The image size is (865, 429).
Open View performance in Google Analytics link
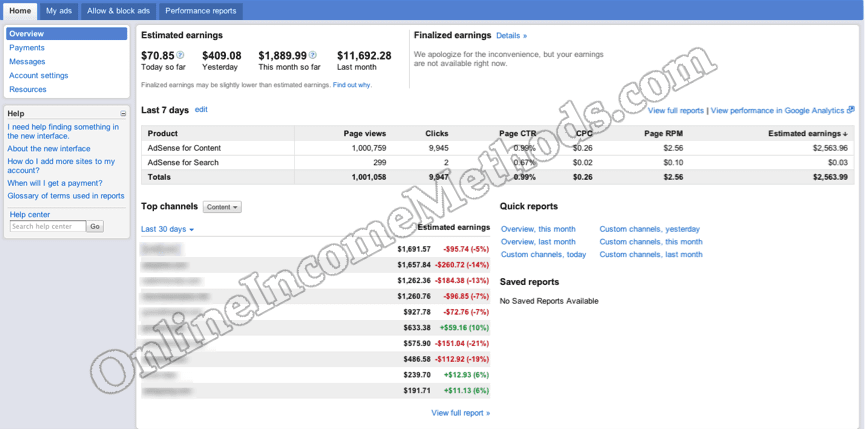tap(777, 111)
